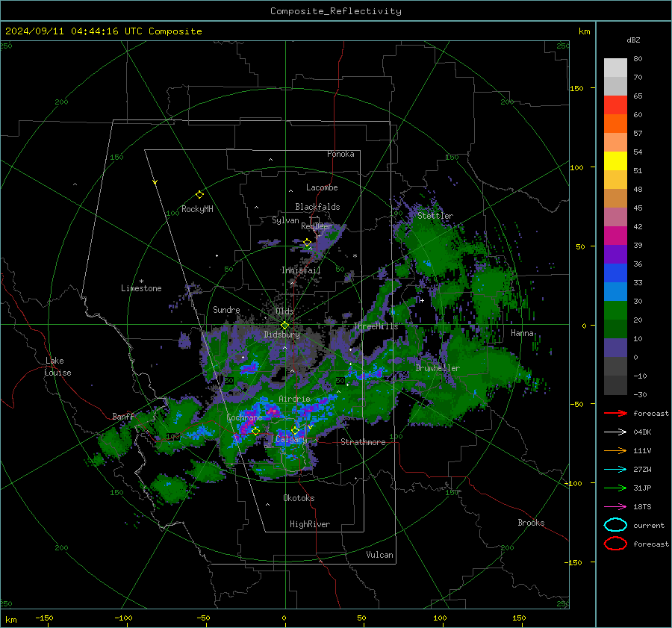Click the blue echo cell southwest of Didsbury
This screenshot has height=628, width=672.
249,368
